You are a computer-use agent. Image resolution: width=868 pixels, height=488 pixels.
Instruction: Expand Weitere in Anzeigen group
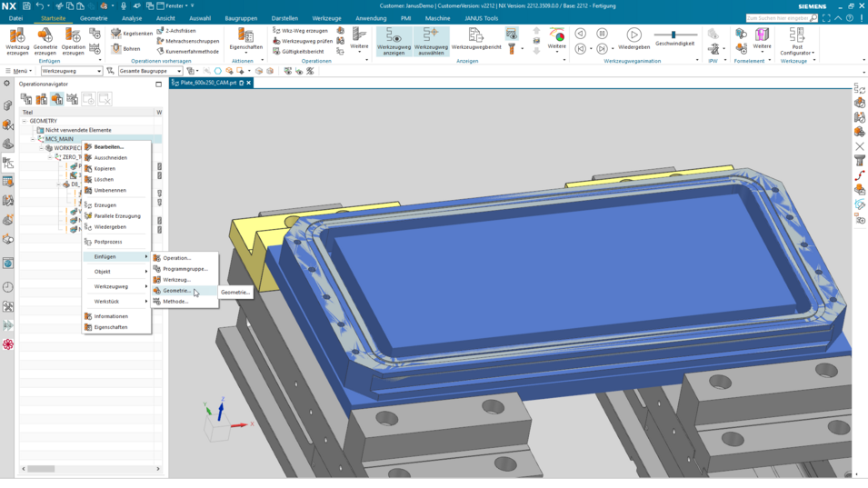[557, 39]
